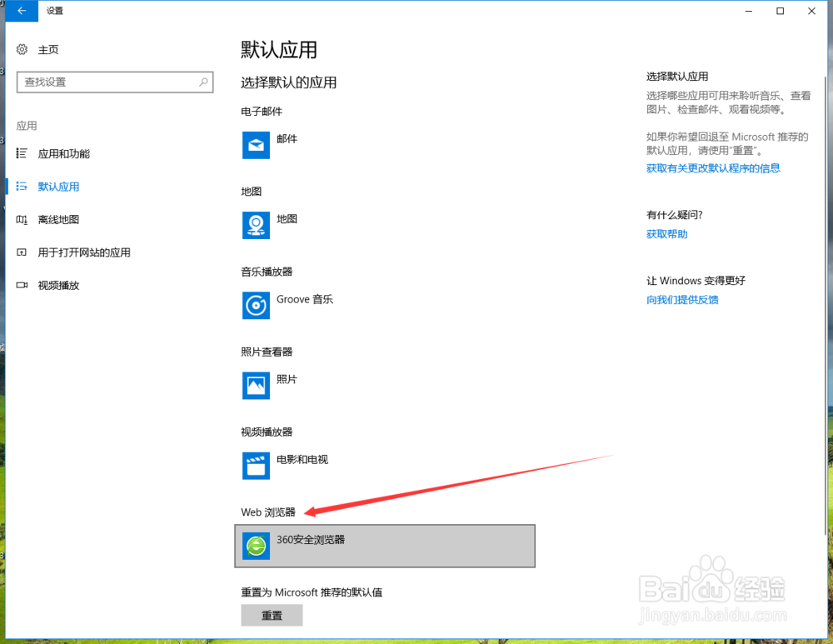
Task: Click the Photos icon under 照片查看器
Action: click(x=256, y=386)
